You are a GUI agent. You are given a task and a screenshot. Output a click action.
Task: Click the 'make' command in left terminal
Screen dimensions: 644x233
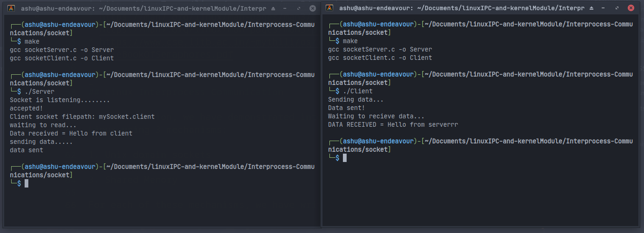[32, 41]
